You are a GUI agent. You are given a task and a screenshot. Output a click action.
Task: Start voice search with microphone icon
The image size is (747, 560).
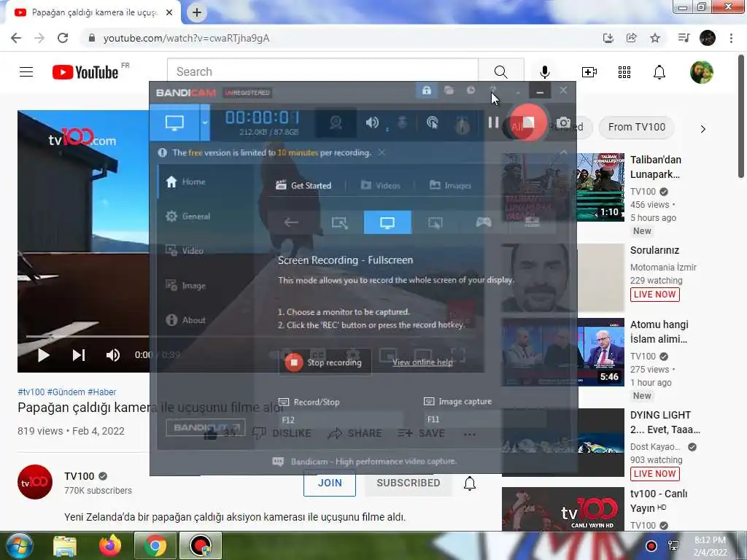[544, 72]
